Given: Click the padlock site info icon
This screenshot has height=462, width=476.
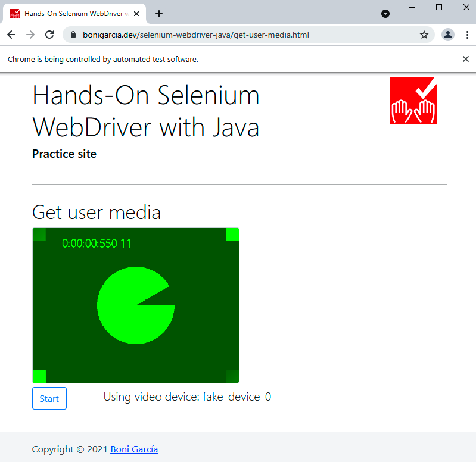Looking at the screenshot, I should 74,35.
